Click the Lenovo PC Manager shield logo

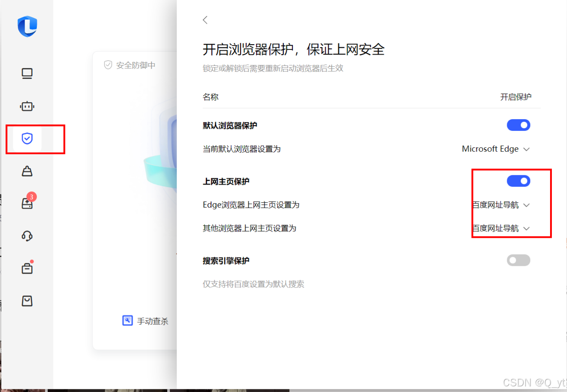coord(27,26)
